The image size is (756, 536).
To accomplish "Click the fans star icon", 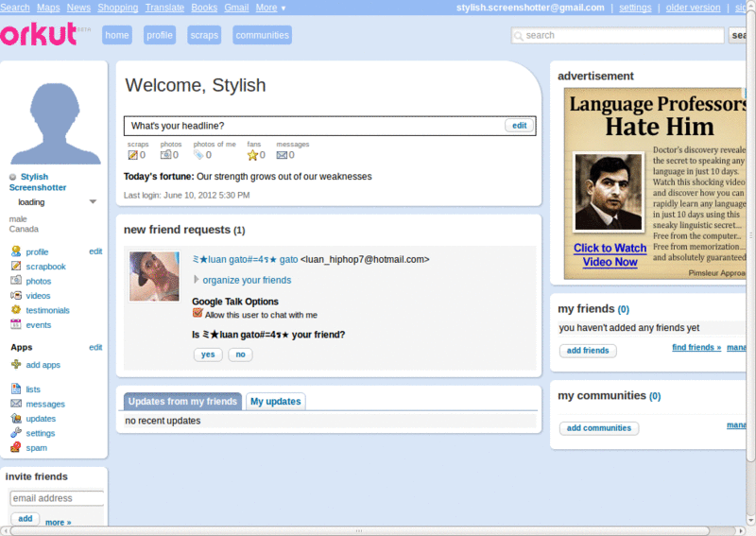I will click(252, 155).
